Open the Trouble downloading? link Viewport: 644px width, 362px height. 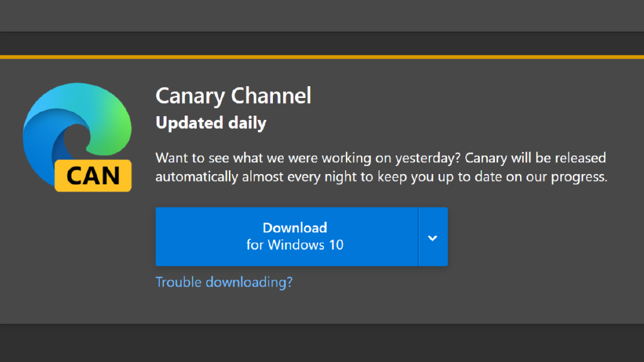[x=224, y=282]
